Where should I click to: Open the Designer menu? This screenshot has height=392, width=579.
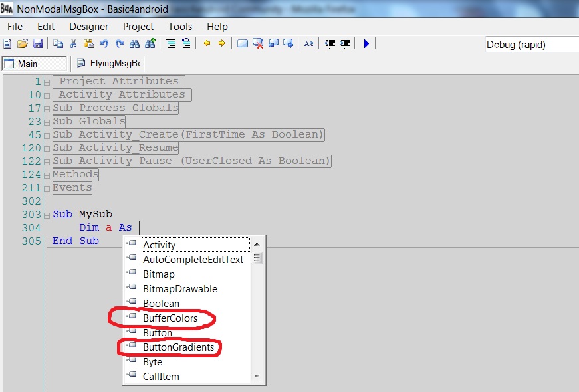88,27
